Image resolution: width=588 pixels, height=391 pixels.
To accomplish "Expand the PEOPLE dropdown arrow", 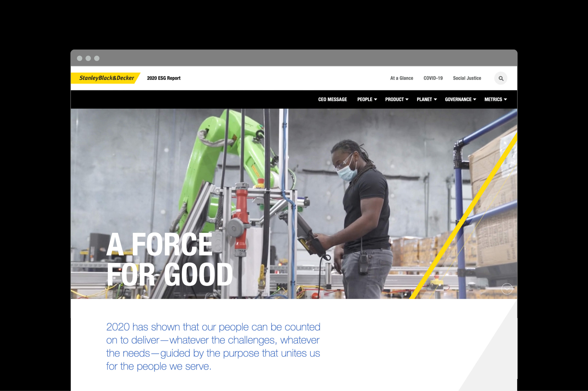I will point(376,100).
